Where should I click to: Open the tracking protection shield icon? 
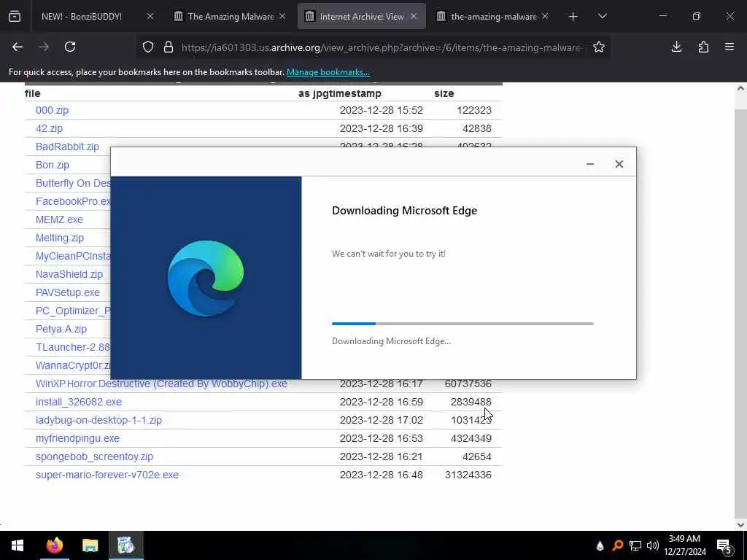(148, 47)
